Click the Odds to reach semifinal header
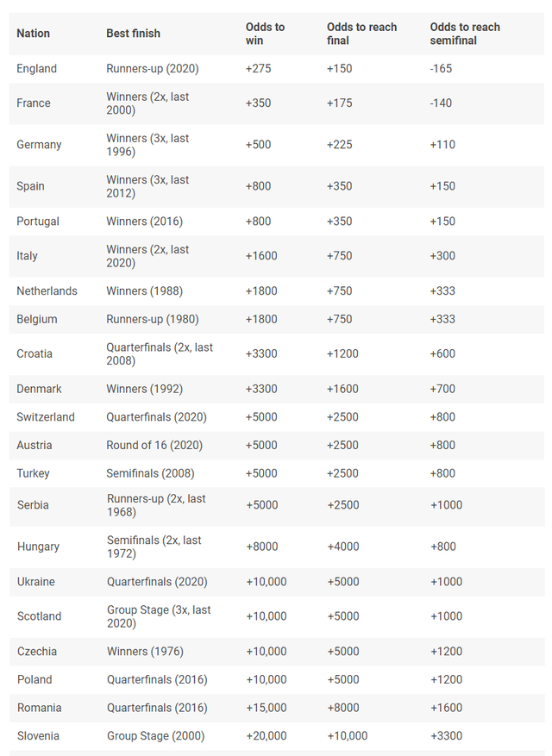The height and width of the screenshot is (756, 552). click(465, 34)
